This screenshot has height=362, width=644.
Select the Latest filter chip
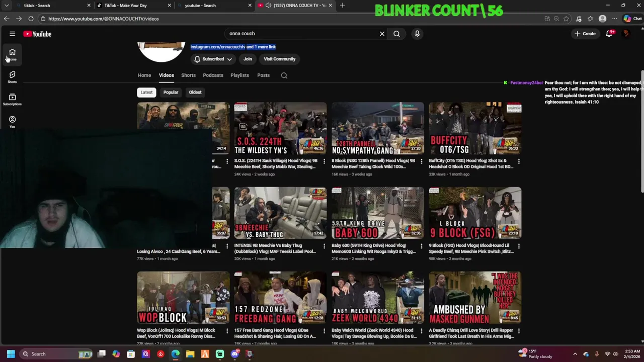coord(146,93)
